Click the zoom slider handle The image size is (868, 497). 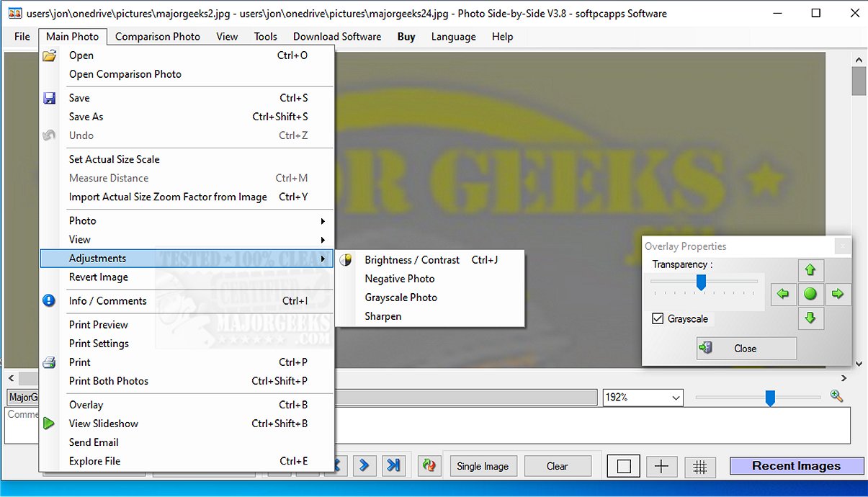point(770,398)
